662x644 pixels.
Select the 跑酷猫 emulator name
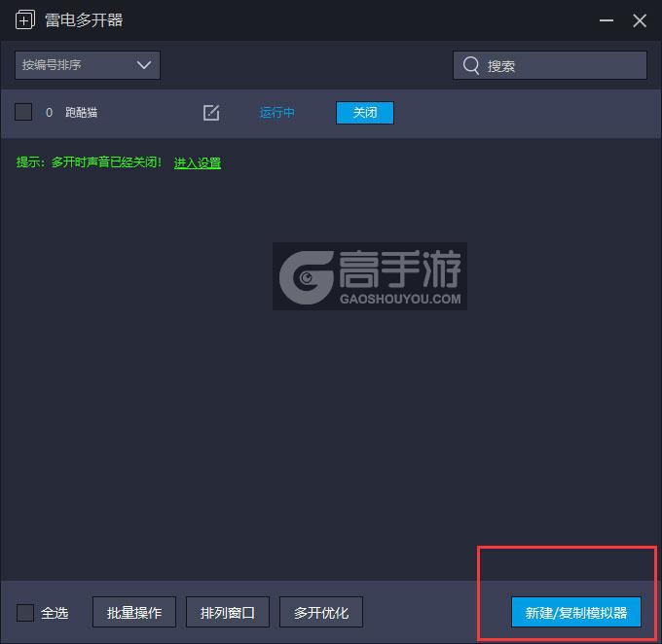pyautogui.click(x=82, y=112)
